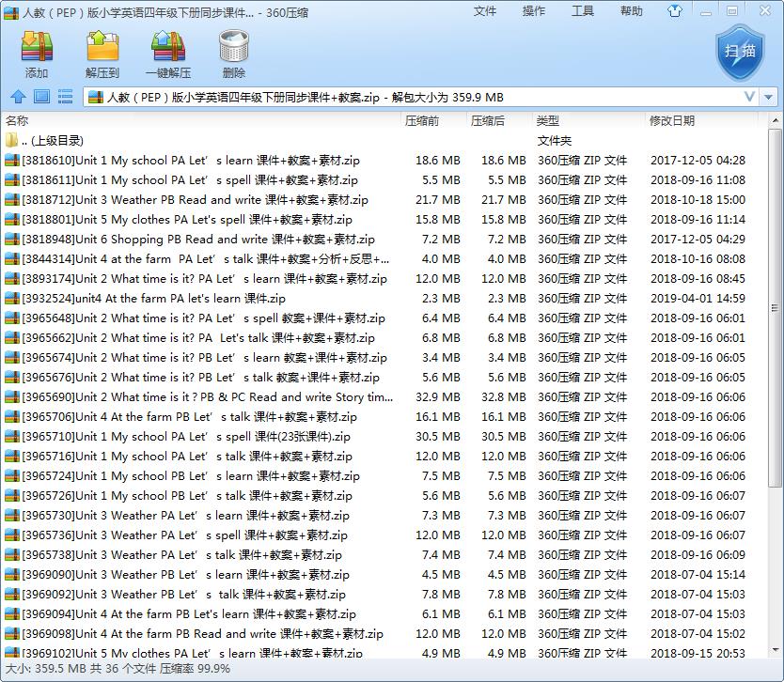The height and width of the screenshot is (682, 784).
Task: Click the 删除 (Delete) trash icon
Action: [234, 53]
